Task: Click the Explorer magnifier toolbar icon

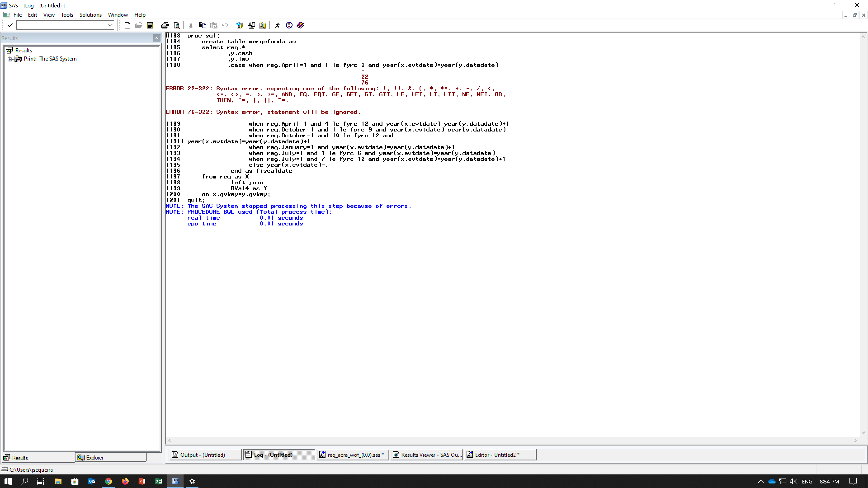Action: [x=262, y=25]
